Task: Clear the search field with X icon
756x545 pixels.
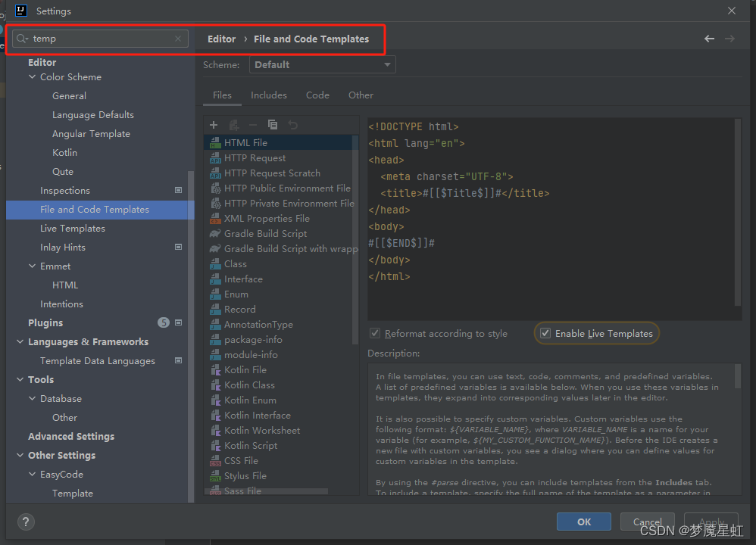Action: 178,39
